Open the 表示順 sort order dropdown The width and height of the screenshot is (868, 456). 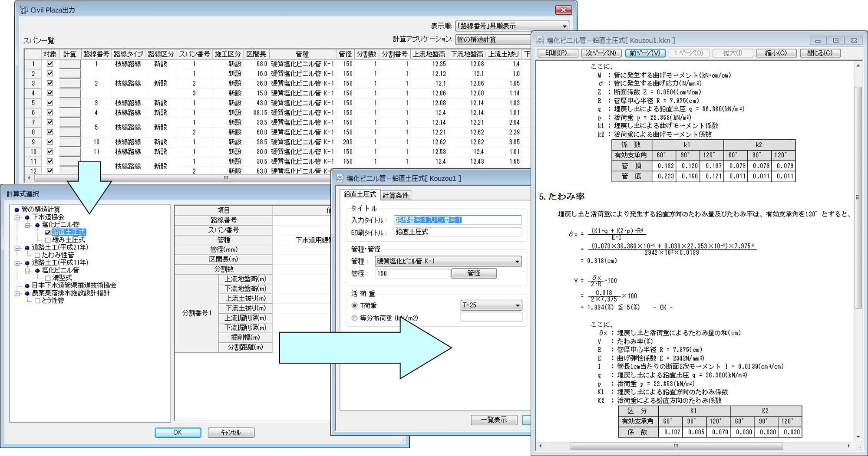[564, 26]
